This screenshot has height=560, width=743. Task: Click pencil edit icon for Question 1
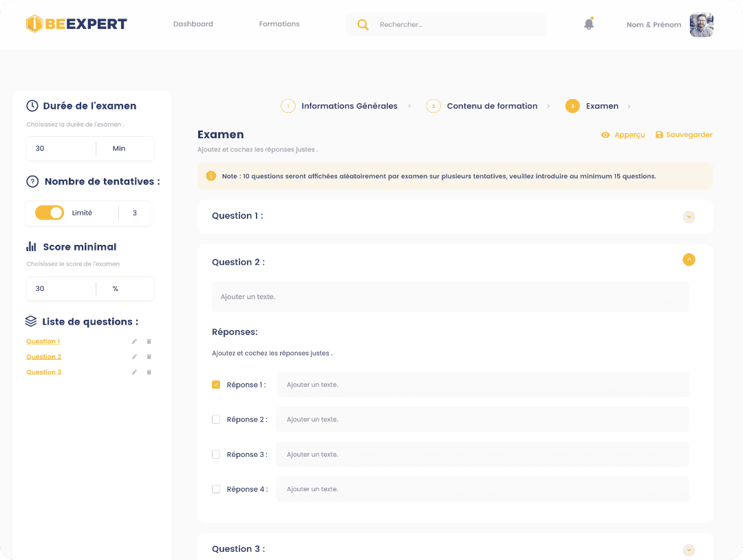[135, 341]
